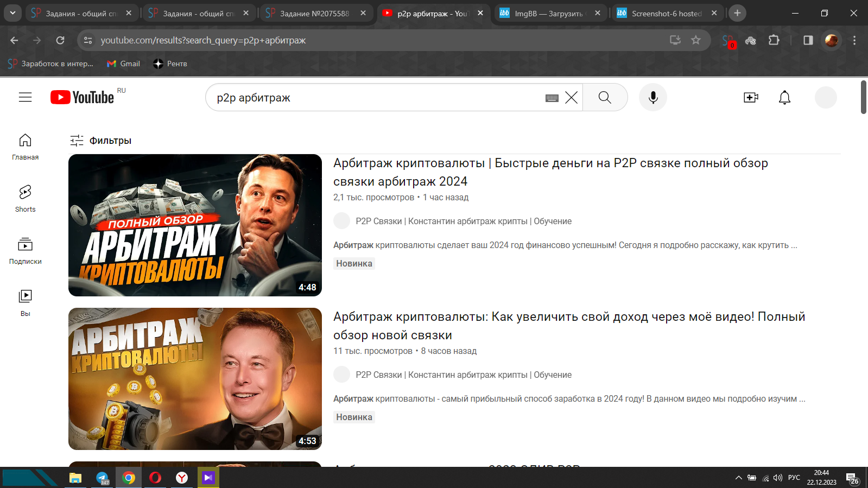Toggle the browser side panel
The width and height of the screenshot is (868, 488).
pyautogui.click(x=808, y=40)
